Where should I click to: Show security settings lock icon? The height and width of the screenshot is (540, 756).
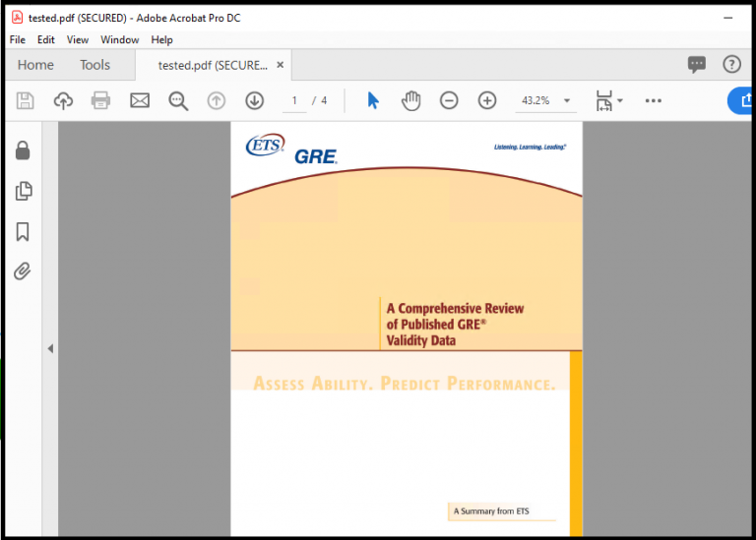(x=23, y=150)
